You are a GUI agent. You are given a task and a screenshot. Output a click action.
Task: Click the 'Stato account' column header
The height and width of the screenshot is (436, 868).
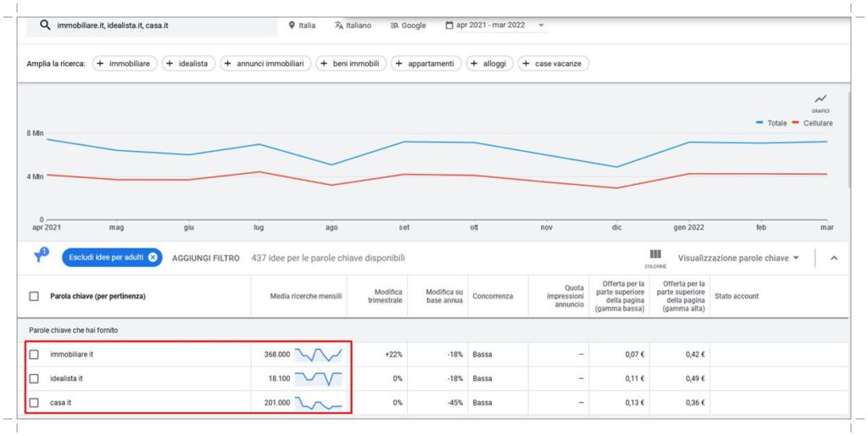737,296
